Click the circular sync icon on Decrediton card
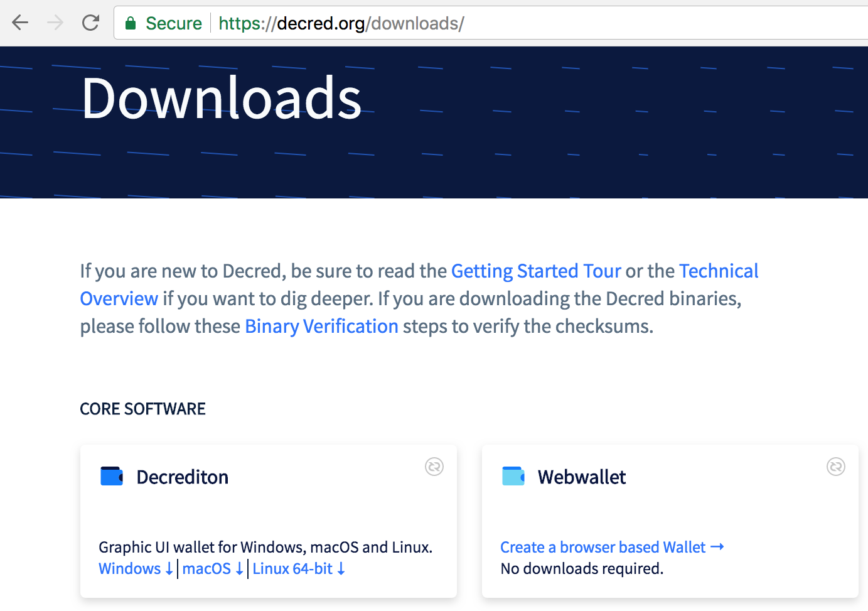868x611 pixels. pyautogui.click(x=434, y=467)
